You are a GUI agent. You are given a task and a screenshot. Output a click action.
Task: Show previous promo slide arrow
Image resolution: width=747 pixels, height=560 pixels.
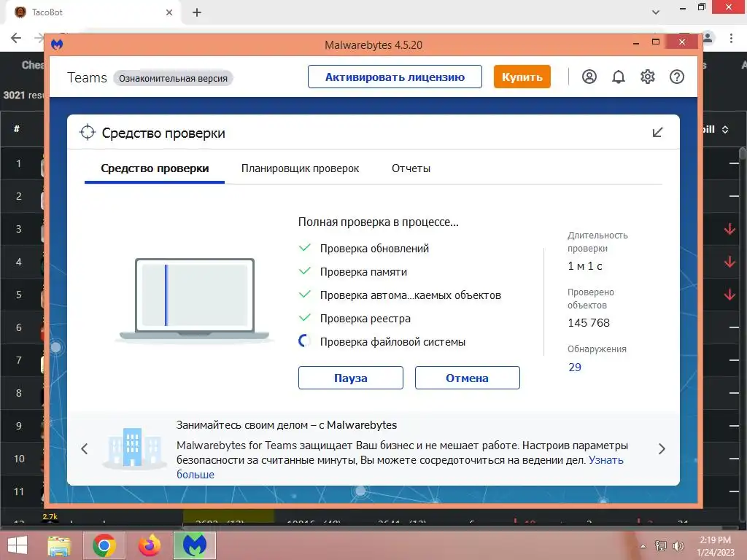pyautogui.click(x=85, y=448)
